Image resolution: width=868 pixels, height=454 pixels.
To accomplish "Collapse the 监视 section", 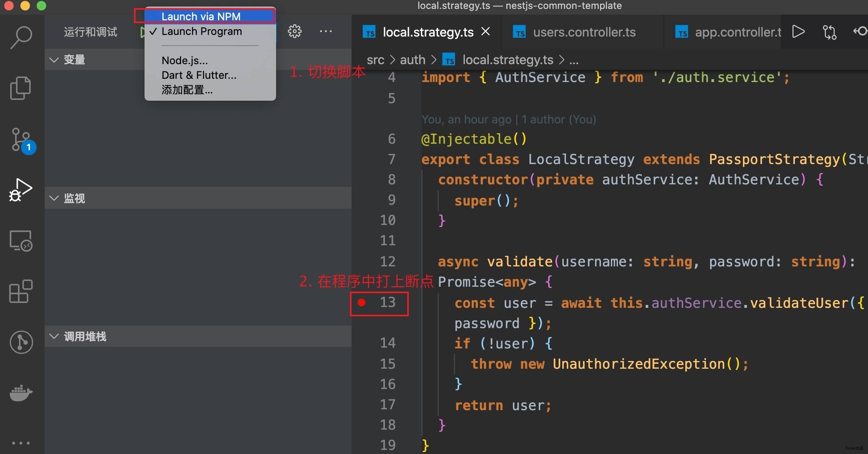I will pyautogui.click(x=198, y=198).
